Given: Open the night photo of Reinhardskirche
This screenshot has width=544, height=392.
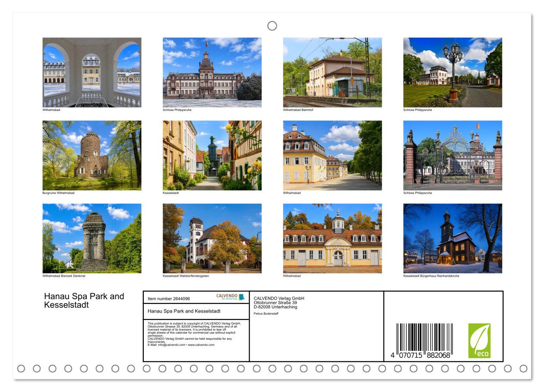Looking at the screenshot, I should 452,238.
